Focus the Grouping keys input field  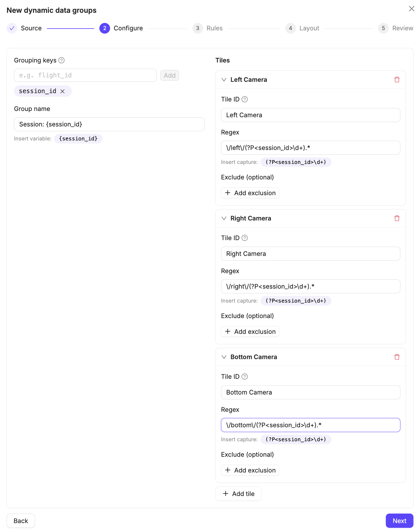click(x=85, y=75)
